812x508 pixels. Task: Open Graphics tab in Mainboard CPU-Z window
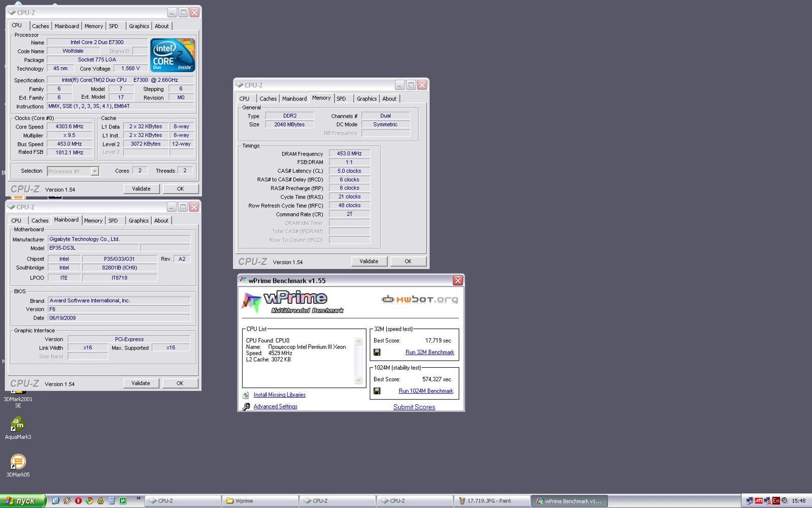tap(139, 220)
